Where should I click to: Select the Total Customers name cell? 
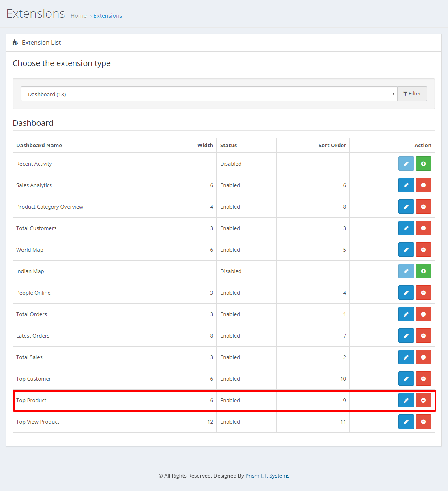(x=91, y=228)
